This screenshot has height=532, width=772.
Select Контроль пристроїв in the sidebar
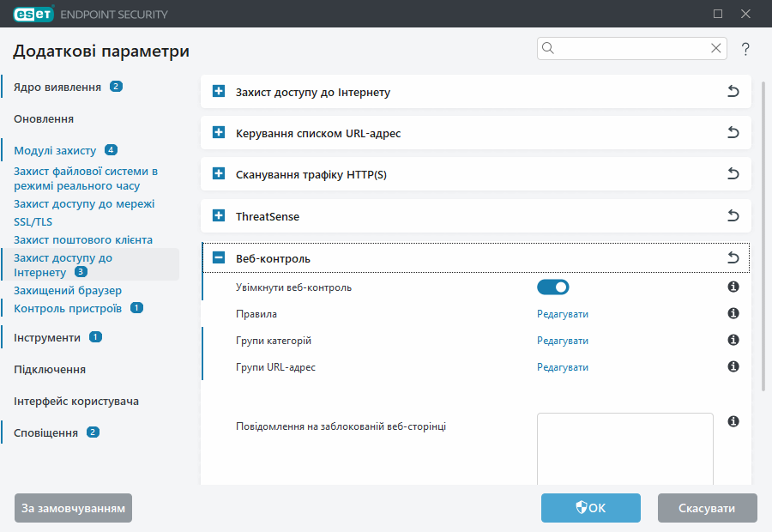pyautogui.click(x=68, y=308)
